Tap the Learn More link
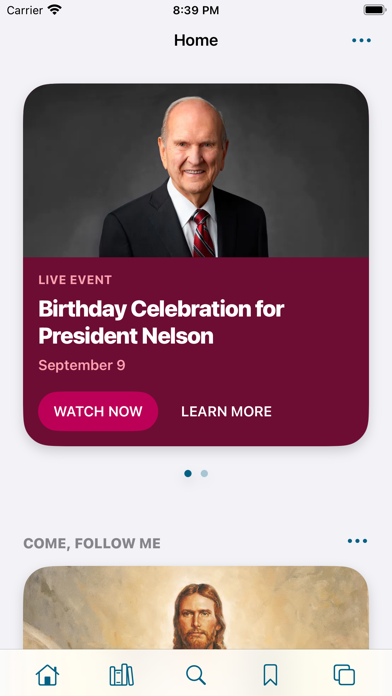The image size is (392, 696). pos(226,411)
